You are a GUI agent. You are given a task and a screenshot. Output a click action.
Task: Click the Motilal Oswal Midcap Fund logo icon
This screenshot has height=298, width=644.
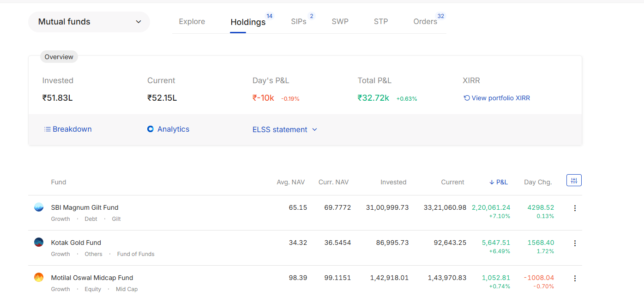39,277
